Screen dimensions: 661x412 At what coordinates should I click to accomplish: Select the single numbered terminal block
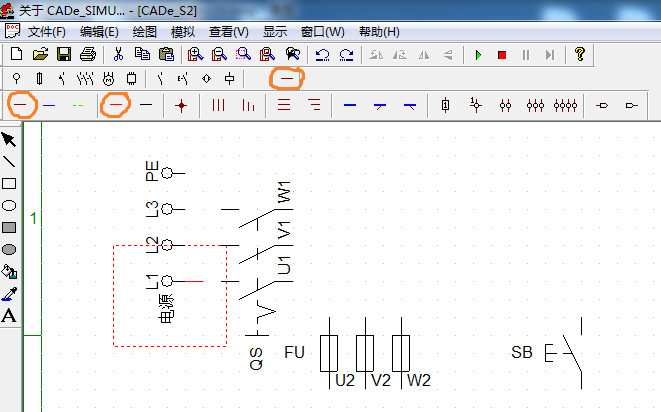point(446,105)
